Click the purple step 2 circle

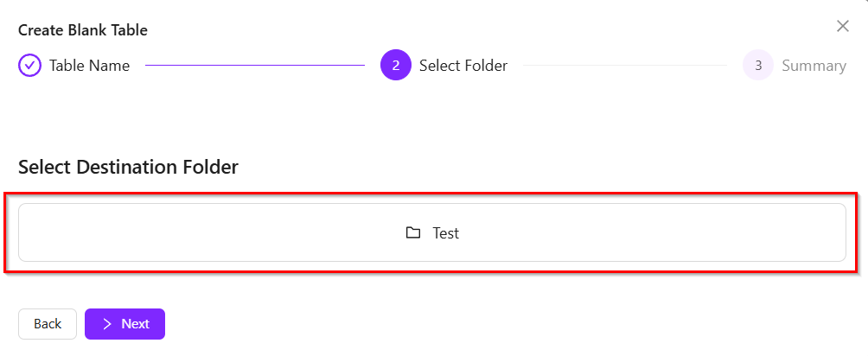click(395, 66)
